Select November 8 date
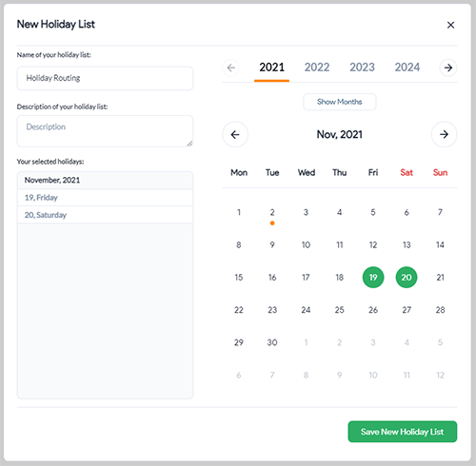Screen dimensions: 476x466 (x=239, y=244)
